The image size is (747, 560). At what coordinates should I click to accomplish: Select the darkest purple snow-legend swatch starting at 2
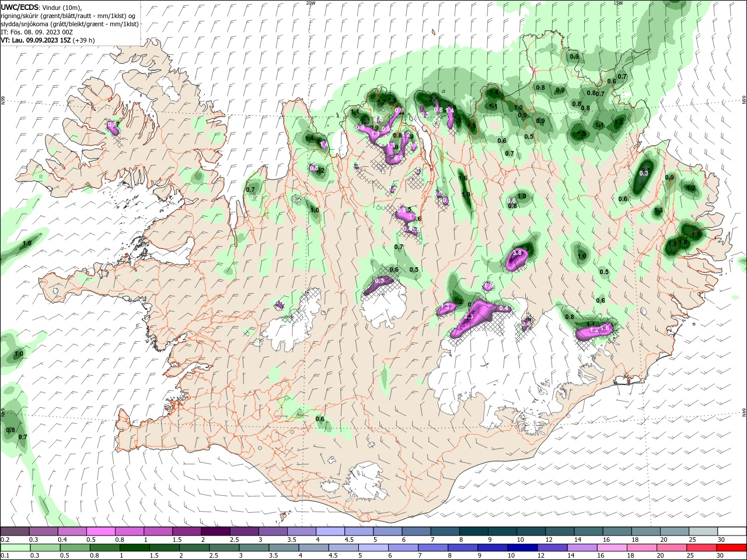pyautogui.click(x=215, y=531)
